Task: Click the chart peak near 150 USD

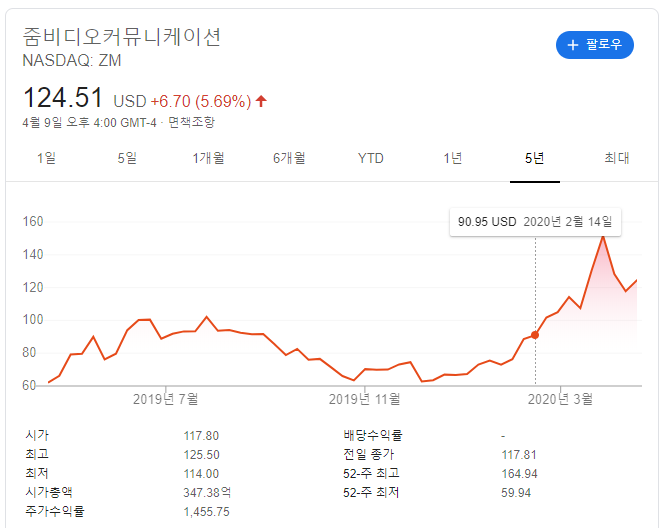Action: 603,237
